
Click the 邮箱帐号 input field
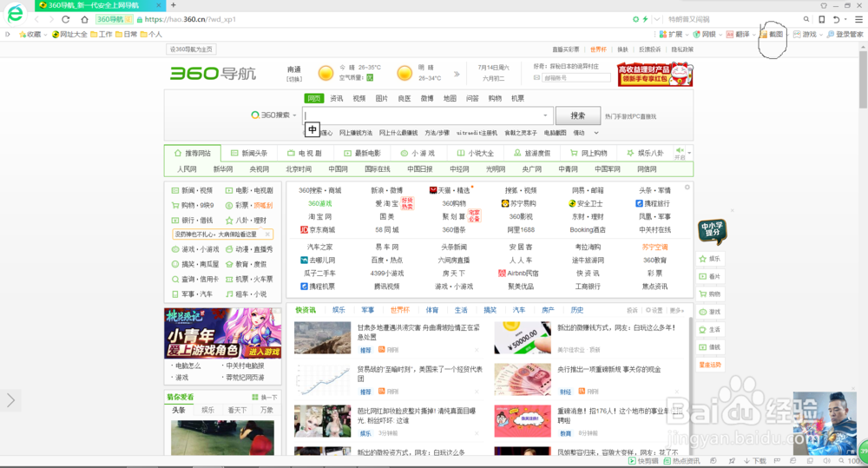tap(575, 78)
